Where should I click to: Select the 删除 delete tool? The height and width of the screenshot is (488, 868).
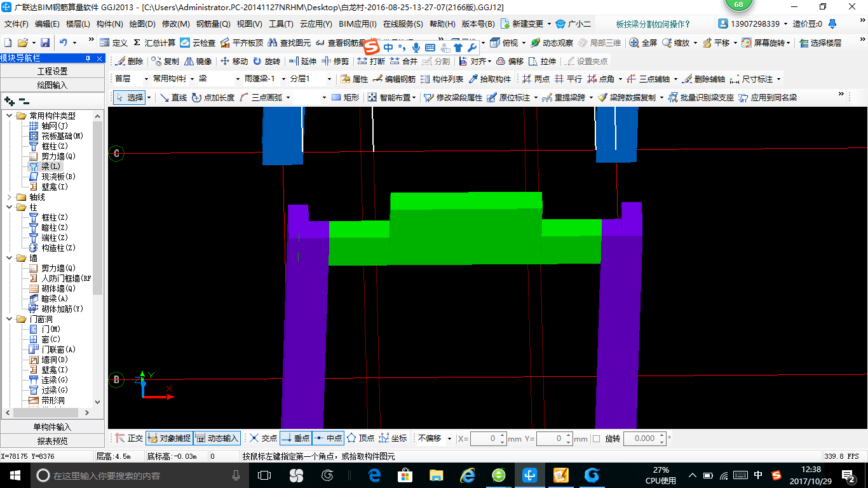[x=129, y=61]
